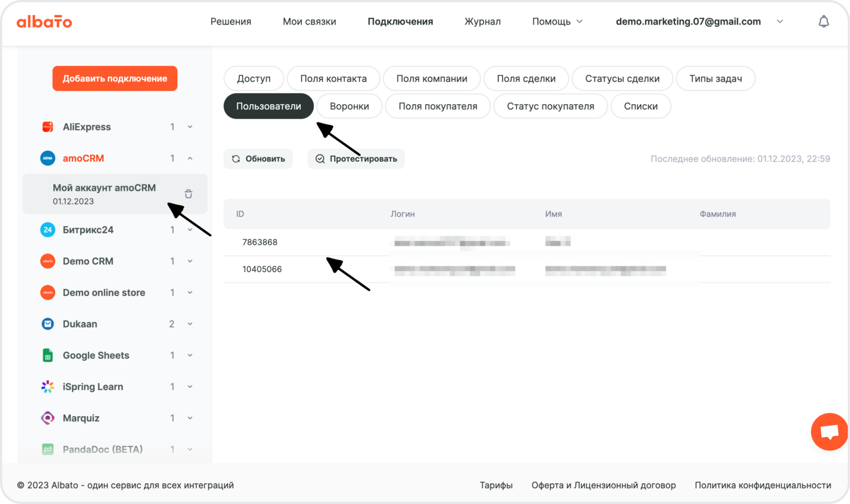This screenshot has width=850, height=504.
Task: Go to Мои связки in navigation
Action: click(x=309, y=22)
